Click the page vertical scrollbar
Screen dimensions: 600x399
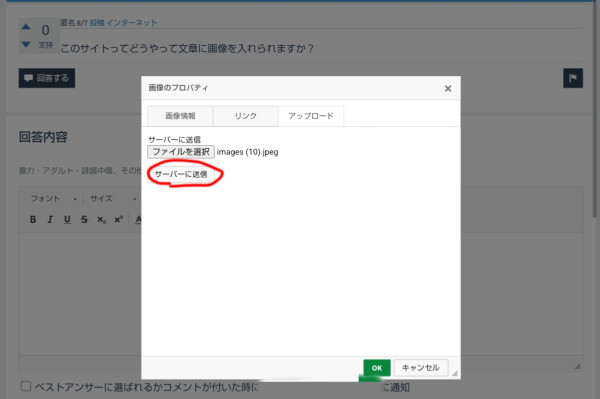(595, 109)
